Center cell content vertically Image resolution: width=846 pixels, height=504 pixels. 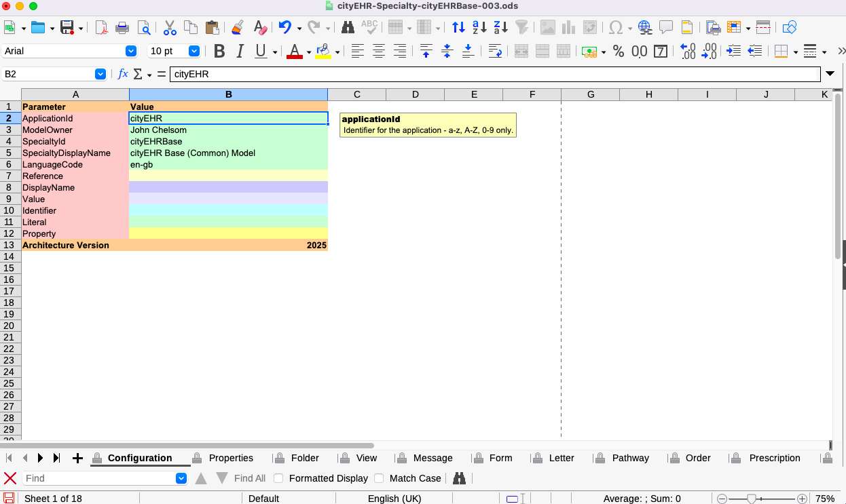point(447,51)
